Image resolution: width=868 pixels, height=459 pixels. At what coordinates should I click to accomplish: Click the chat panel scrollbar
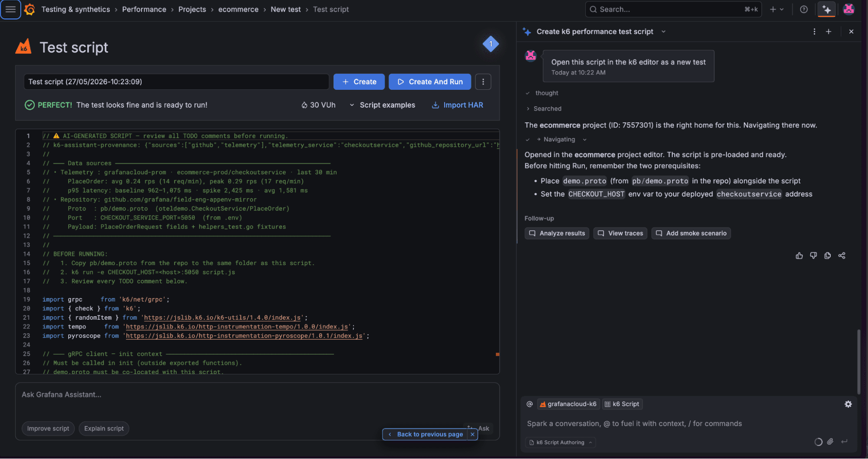[x=858, y=361]
